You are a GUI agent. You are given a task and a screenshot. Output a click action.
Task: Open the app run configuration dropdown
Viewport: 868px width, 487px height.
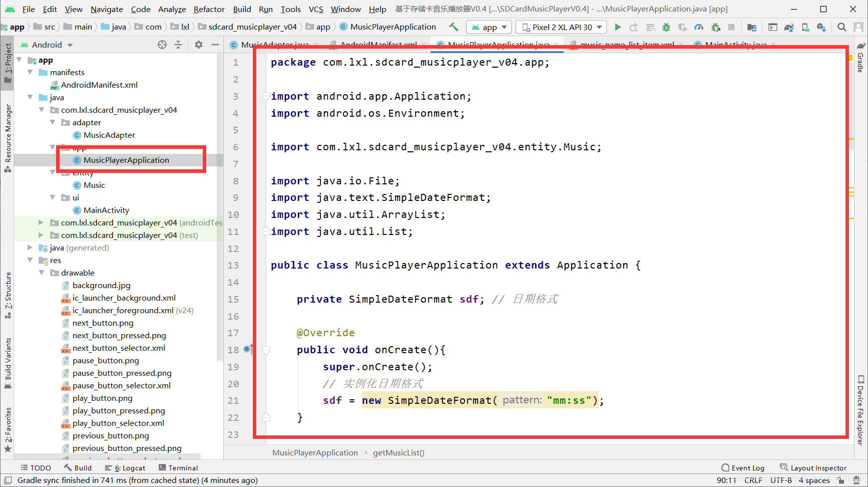coord(489,27)
